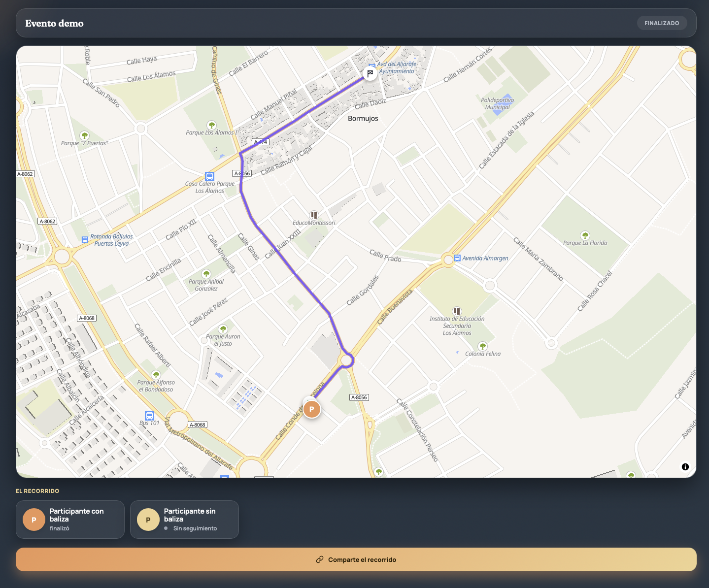
Task: Click the A-8068 road badge near Bus 101
Action: point(198,425)
